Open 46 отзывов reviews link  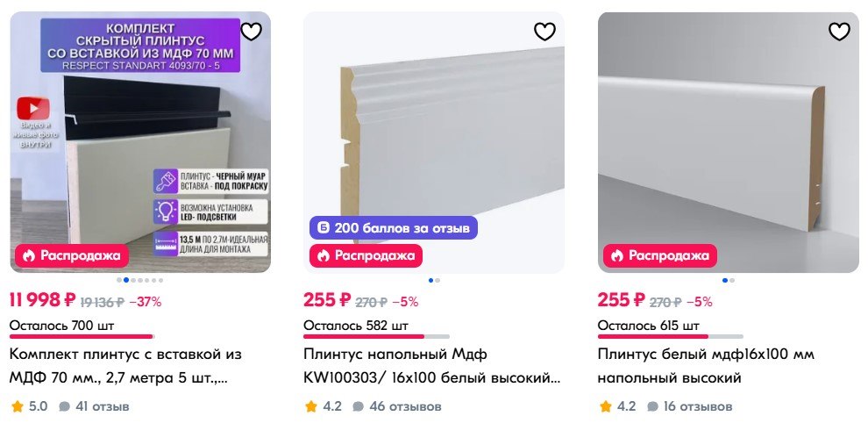[397, 406]
